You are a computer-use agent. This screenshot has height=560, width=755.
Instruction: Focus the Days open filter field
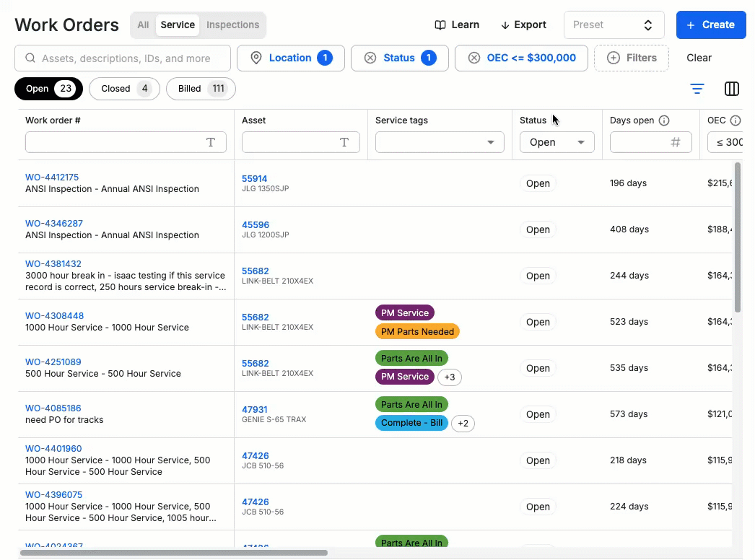point(651,142)
